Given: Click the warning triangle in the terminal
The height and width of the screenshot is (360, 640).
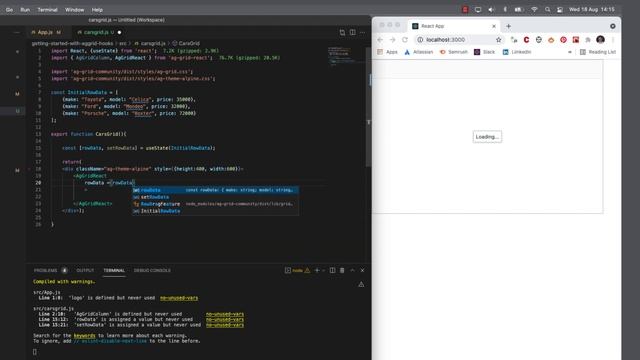Looking at the screenshot, I should click(x=361, y=284).
